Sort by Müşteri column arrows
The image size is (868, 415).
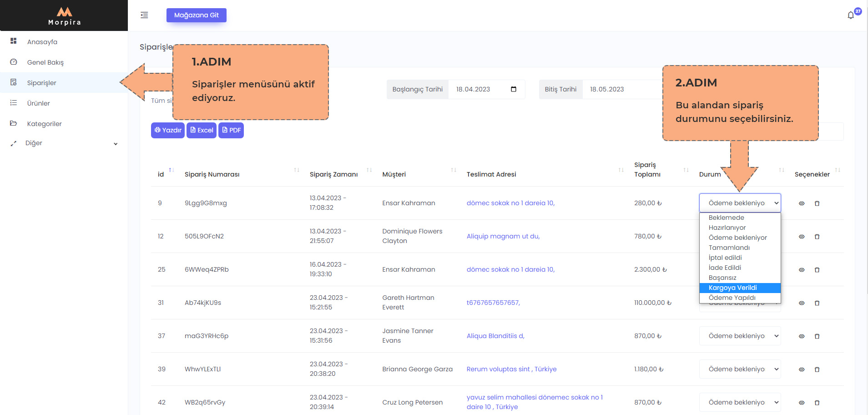pyautogui.click(x=454, y=170)
